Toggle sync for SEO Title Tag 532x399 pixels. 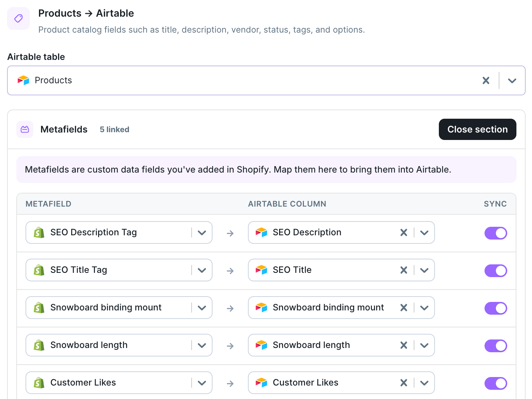(x=496, y=271)
